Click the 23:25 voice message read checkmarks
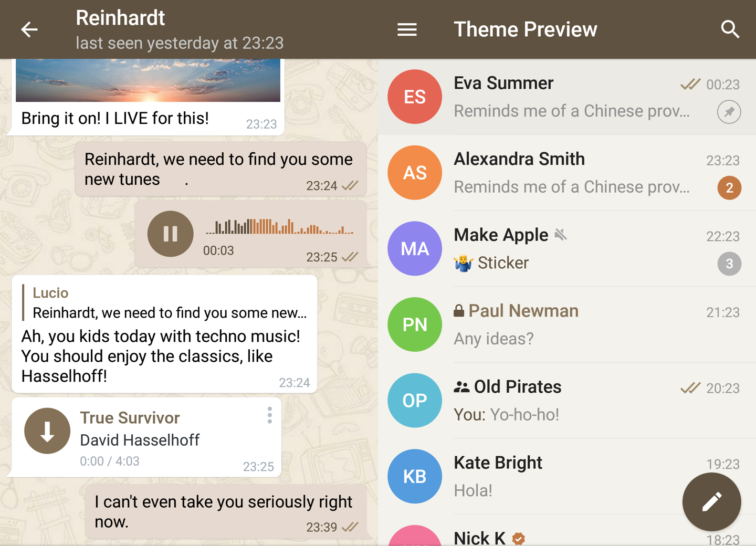This screenshot has width=756, height=546. click(350, 257)
